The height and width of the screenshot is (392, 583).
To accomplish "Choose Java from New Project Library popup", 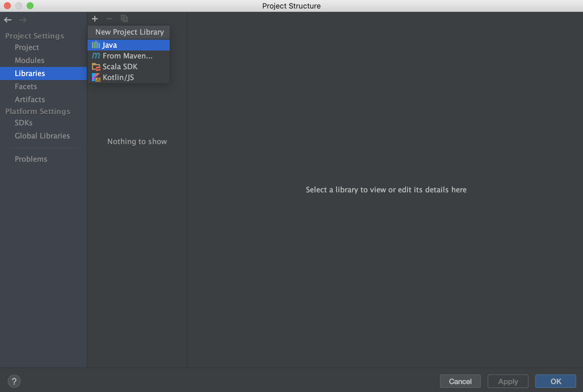I will coord(129,45).
